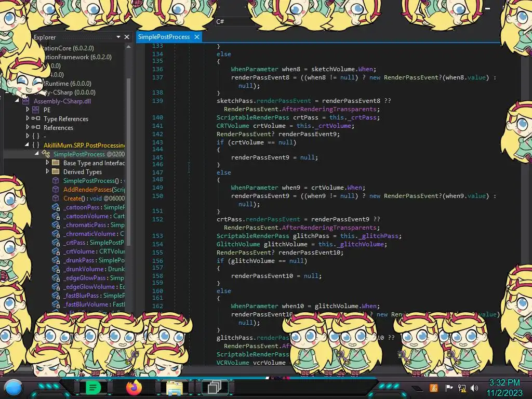The image size is (532, 399).
Task: Click the References node icon
Action: coord(36,127)
